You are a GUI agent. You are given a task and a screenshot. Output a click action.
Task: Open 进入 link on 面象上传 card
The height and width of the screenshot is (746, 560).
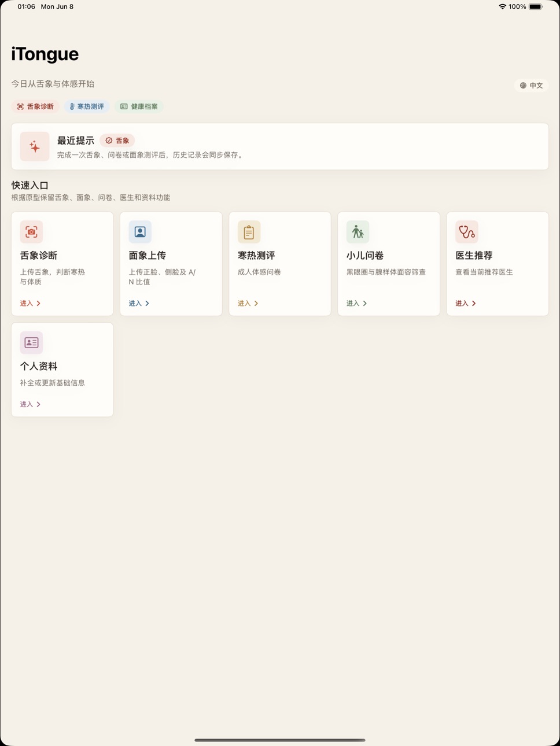click(139, 303)
